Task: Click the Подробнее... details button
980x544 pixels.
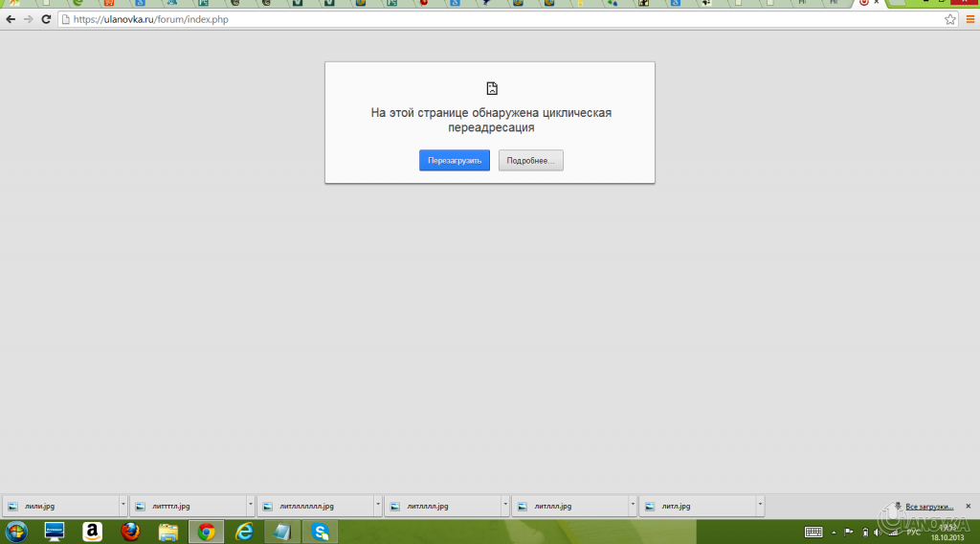Action: (x=530, y=161)
